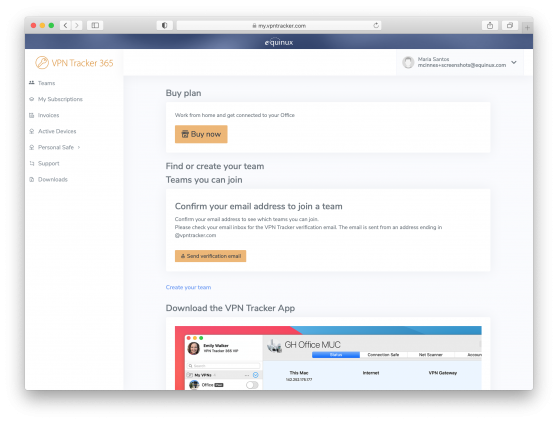558x423 pixels.
Task: Click the Support icon
Action: pos(32,163)
